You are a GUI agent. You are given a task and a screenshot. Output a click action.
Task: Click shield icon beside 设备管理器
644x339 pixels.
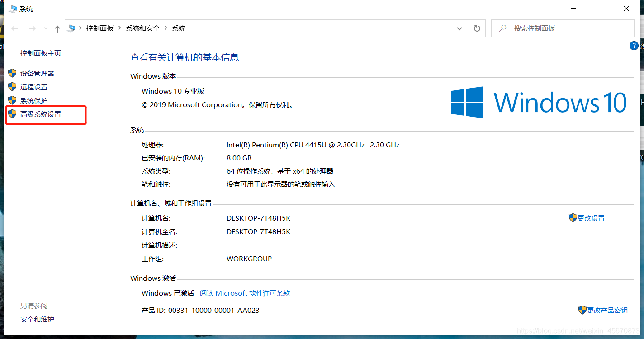point(13,73)
